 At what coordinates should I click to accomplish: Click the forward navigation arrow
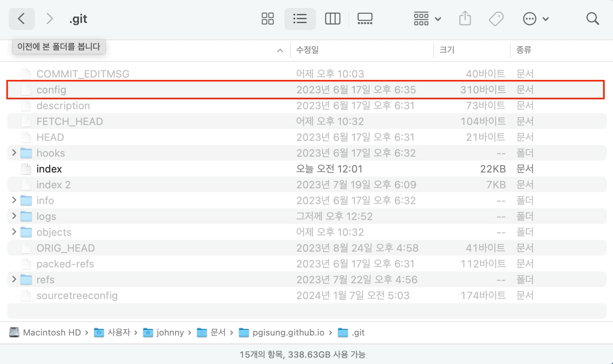[x=49, y=19]
